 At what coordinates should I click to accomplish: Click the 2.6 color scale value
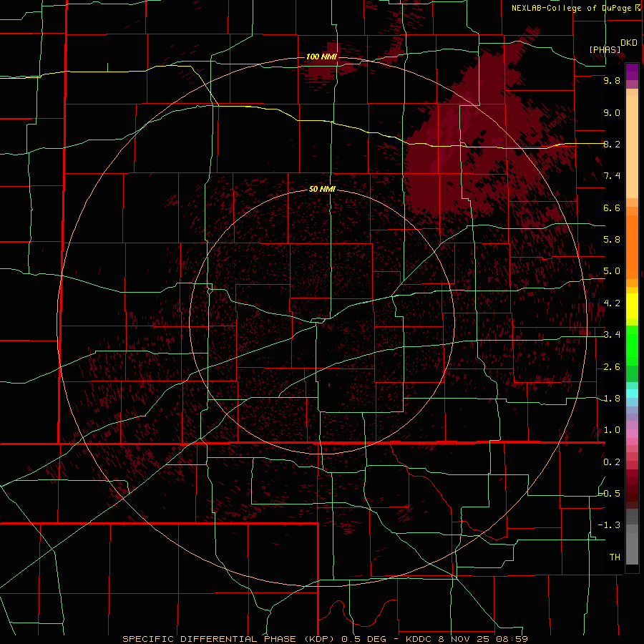pyautogui.click(x=612, y=367)
